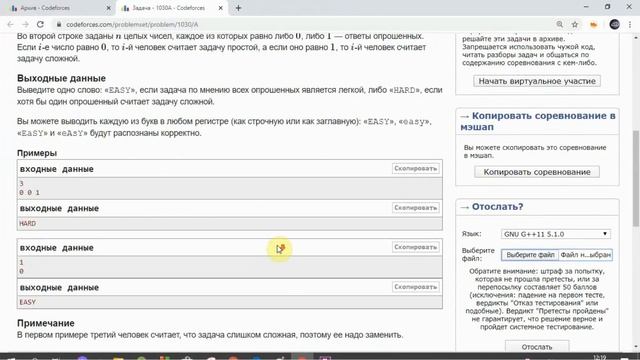Select the Задача - 1030A - Codeforces tab
This screenshot has width=640, height=360.
pos(171,8)
